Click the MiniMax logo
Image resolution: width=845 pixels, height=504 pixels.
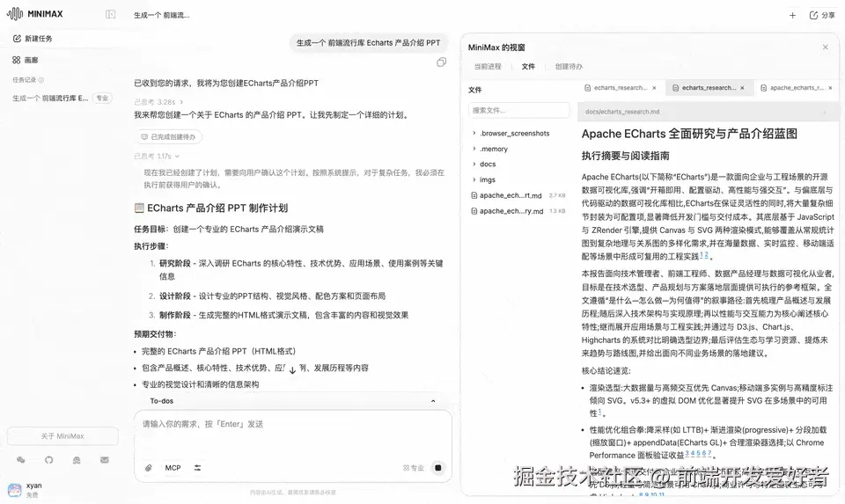(x=35, y=13)
